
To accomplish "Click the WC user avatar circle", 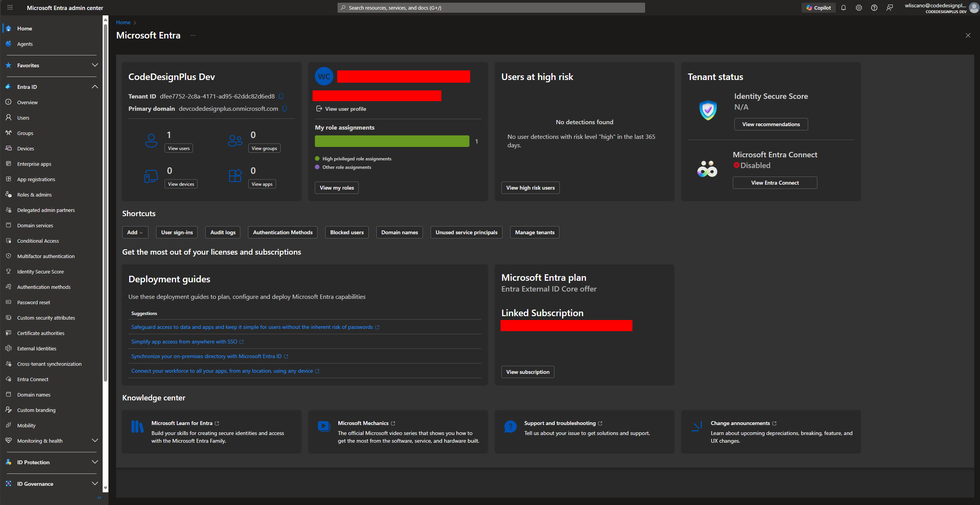I will coord(324,76).
